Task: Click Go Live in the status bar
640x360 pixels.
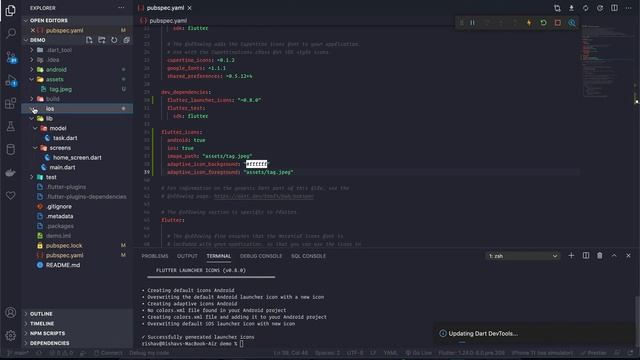Action: 418,353
